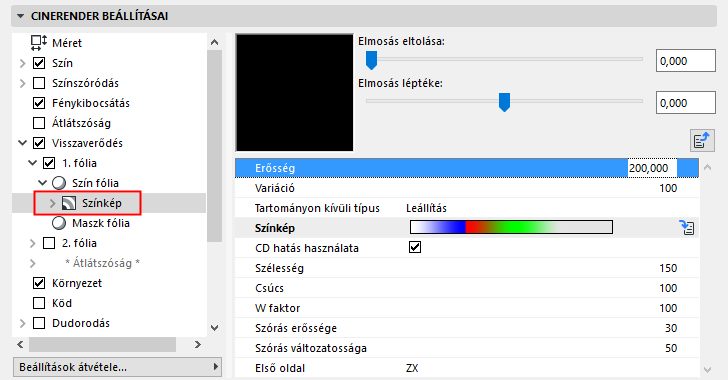Expand the Dudorodás tree node
728x380 pixels.
(22, 323)
